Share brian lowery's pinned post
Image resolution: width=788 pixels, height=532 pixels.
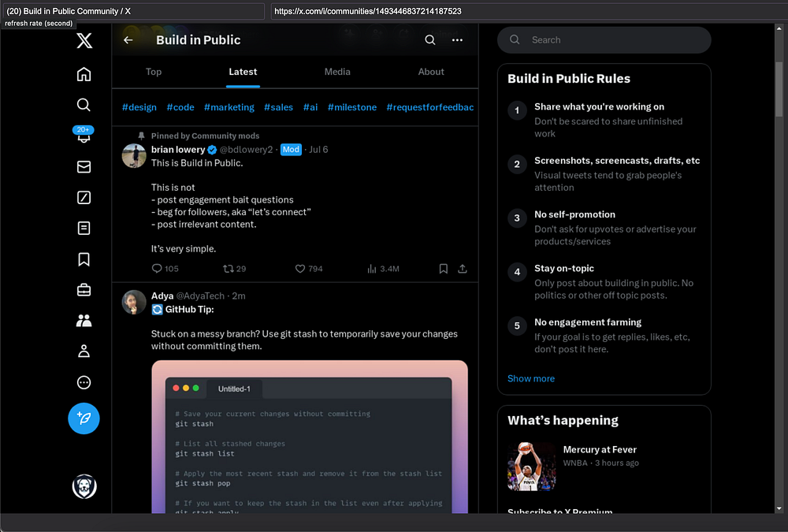[x=463, y=269]
